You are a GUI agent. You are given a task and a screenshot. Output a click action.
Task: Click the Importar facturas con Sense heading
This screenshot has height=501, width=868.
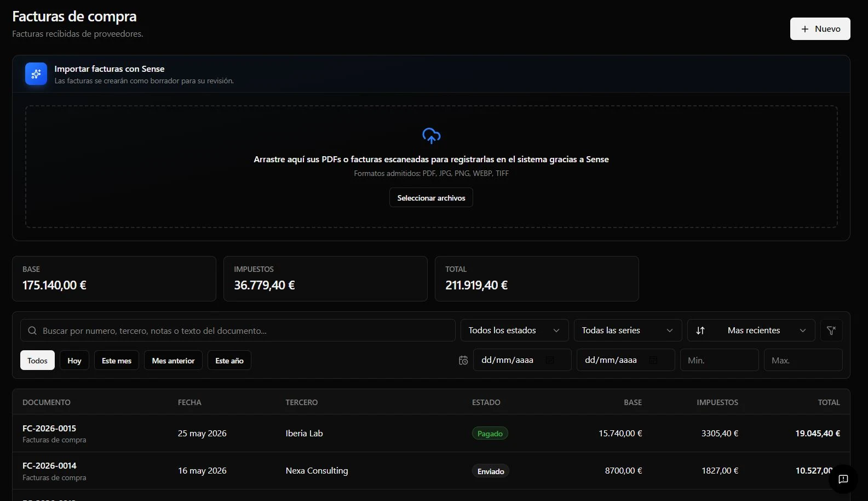pos(110,69)
